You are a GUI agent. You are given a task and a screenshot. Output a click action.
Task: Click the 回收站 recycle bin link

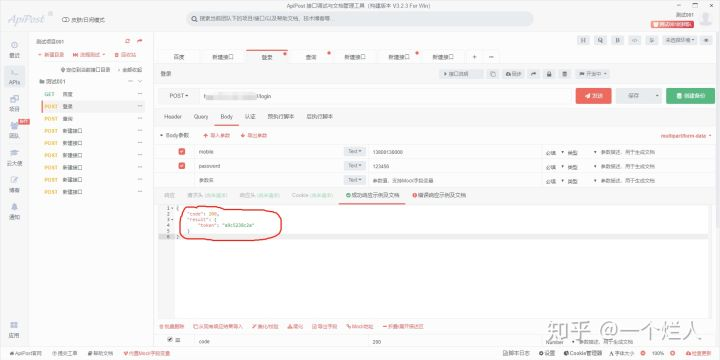pyautogui.click(x=125, y=55)
